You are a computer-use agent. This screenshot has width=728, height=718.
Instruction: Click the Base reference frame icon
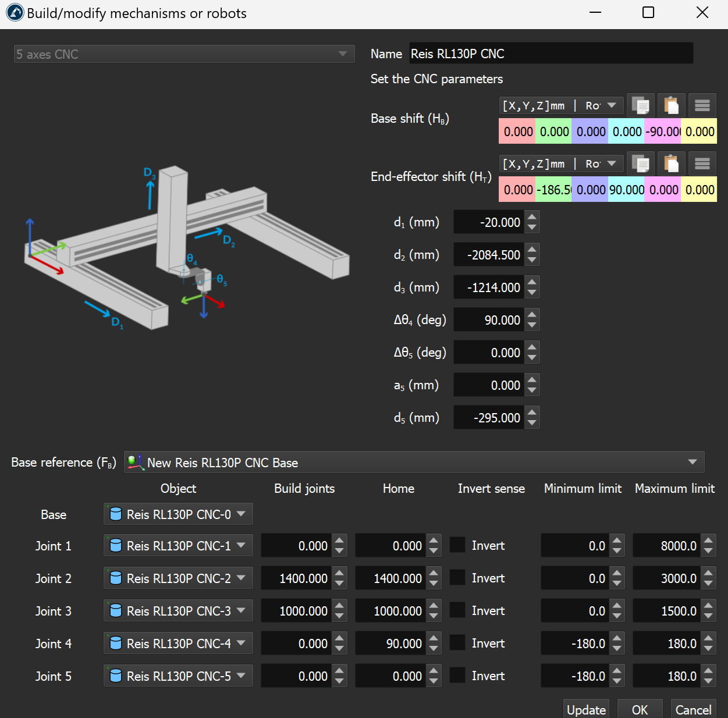tap(135, 463)
